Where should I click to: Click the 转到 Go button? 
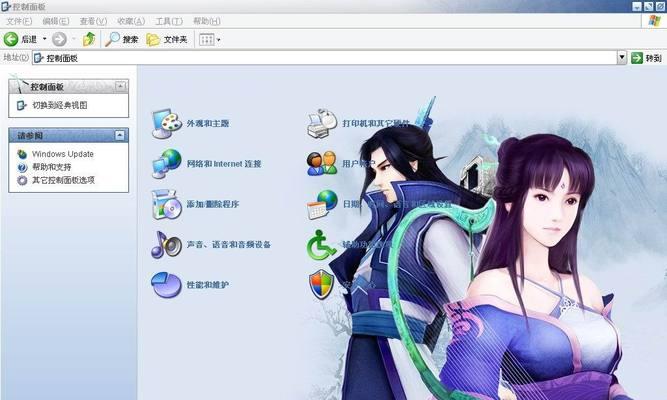(646, 58)
